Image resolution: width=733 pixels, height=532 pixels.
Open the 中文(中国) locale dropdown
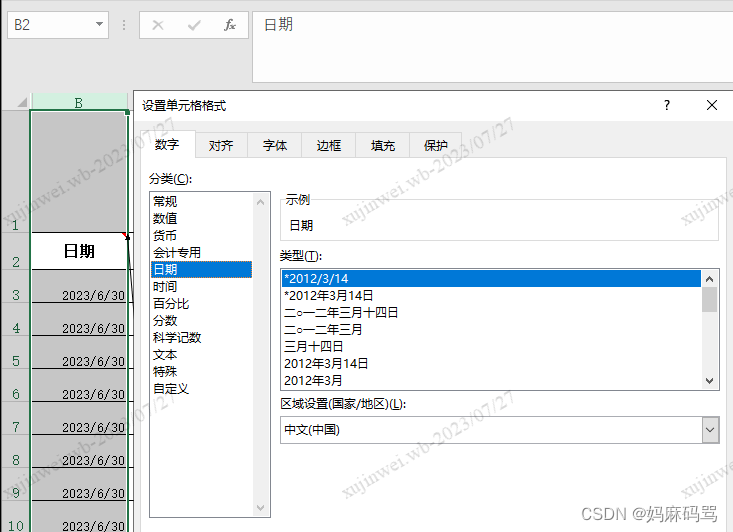click(710, 430)
